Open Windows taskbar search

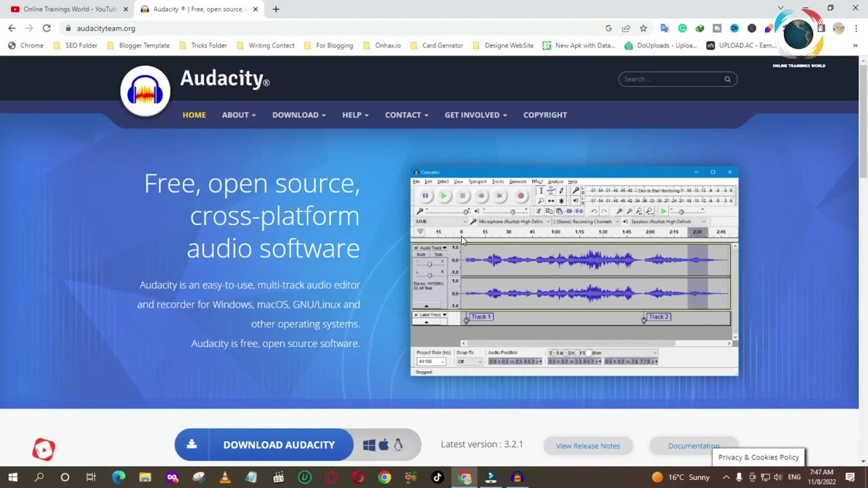click(x=39, y=477)
